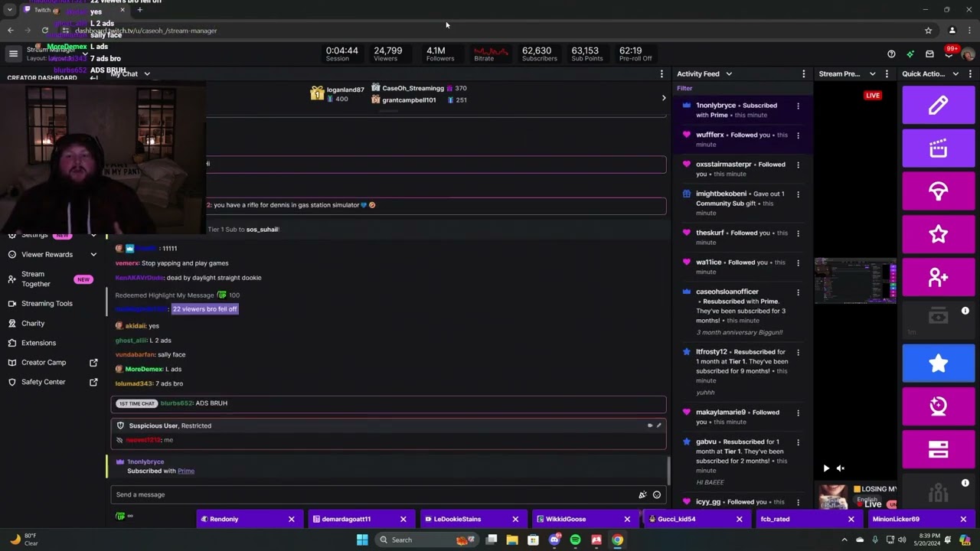Image resolution: width=980 pixels, height=551 pixels.
Task: Open Windows Start menu
Action: 362,540
